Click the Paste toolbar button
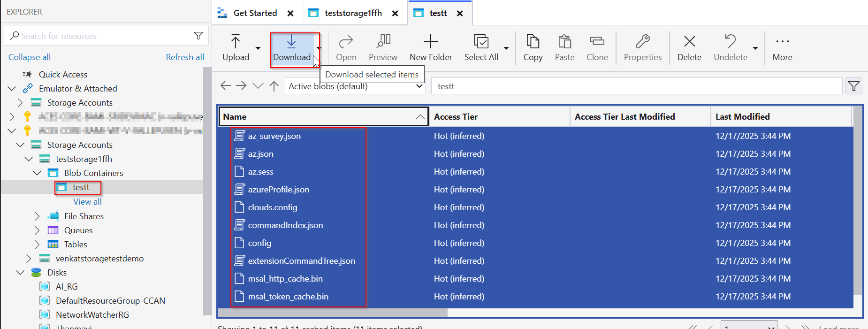 pyautogui.click(x=564, y=48)
